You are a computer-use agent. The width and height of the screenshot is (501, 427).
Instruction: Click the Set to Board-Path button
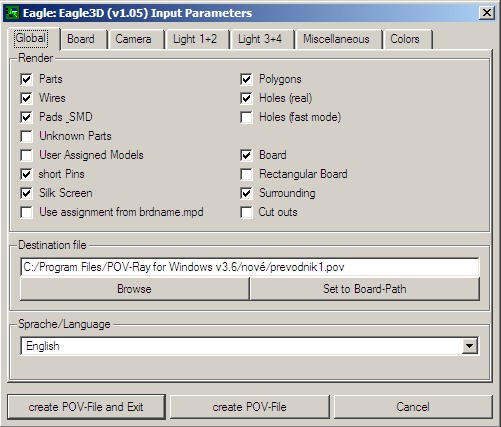point(365,289)
